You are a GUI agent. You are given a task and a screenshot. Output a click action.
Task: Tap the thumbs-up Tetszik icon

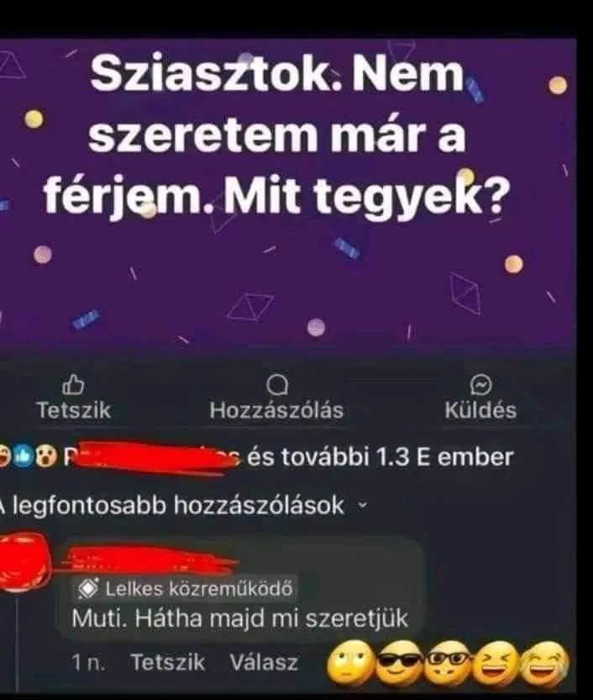tap(74, 385)
